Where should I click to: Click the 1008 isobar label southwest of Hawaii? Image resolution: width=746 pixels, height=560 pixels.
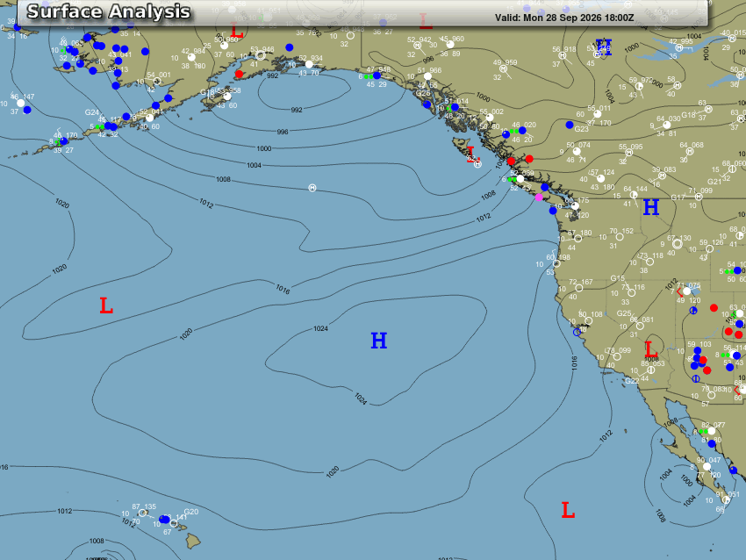pyautogui.click(x=97, y=541)
